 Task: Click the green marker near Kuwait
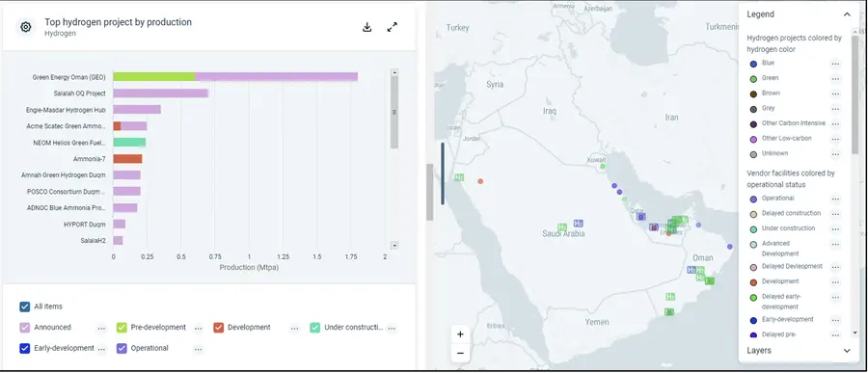[x=603, y=166]
